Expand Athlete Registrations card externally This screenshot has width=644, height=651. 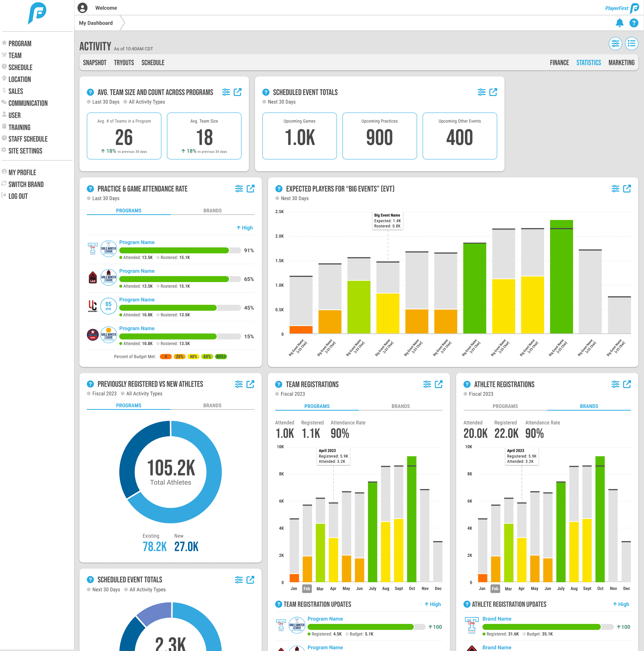pyautogui.click(x=627, y=384)
